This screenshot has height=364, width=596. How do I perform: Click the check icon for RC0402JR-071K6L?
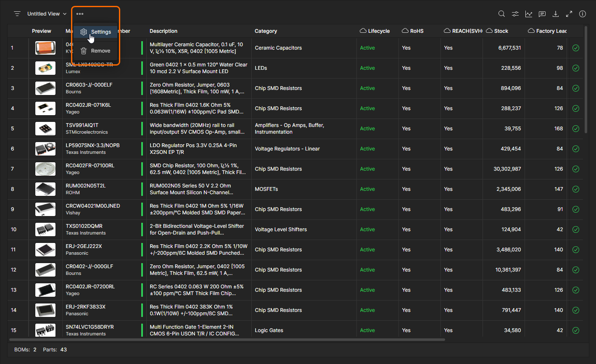coord(576,108)
